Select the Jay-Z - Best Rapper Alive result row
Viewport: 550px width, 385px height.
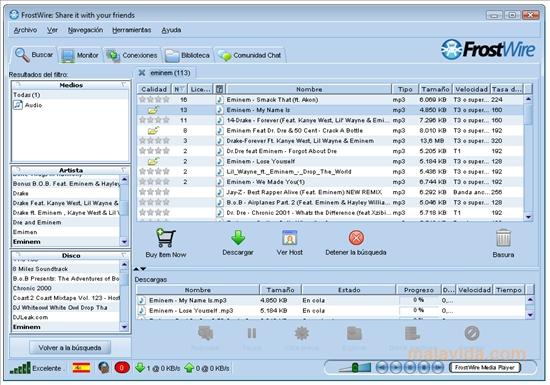point(330,192)
